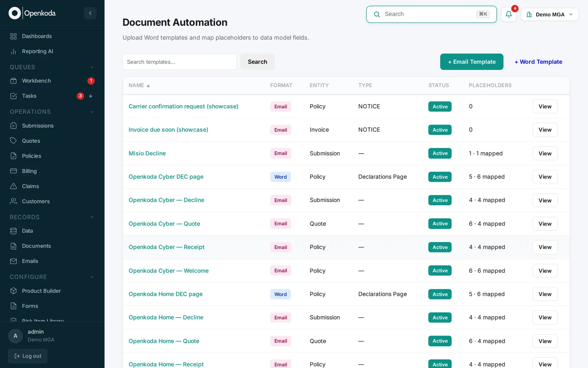Image resolution: width=588 pixels, height=368 pixels.
Task: Click the Policies document icon
Action: (14, 156)
